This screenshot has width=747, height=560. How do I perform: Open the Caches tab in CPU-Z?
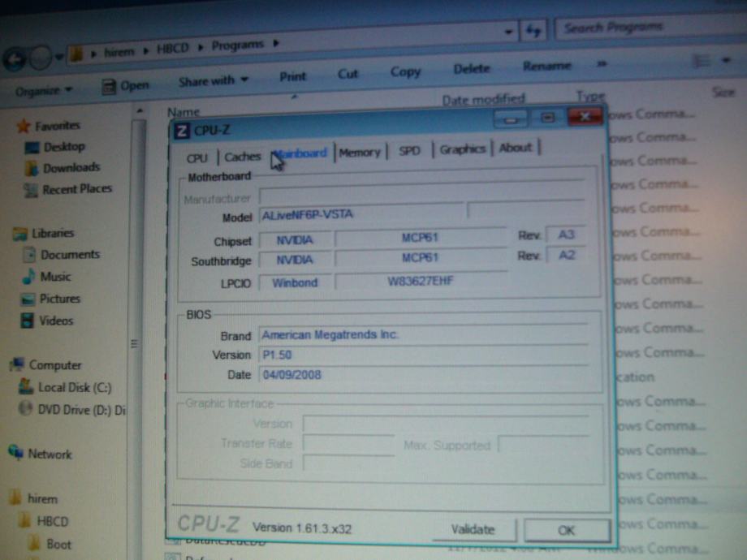(243, 156)
